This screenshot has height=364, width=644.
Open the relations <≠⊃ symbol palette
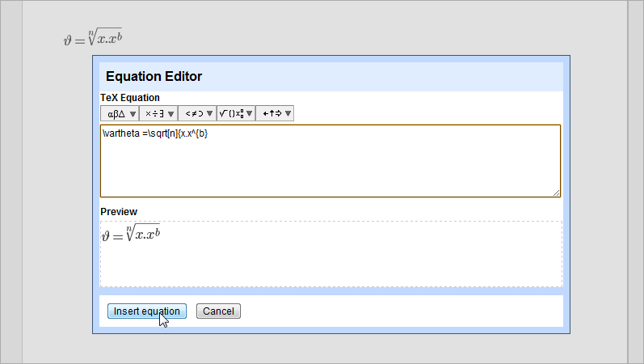click(x=192, y=114)
